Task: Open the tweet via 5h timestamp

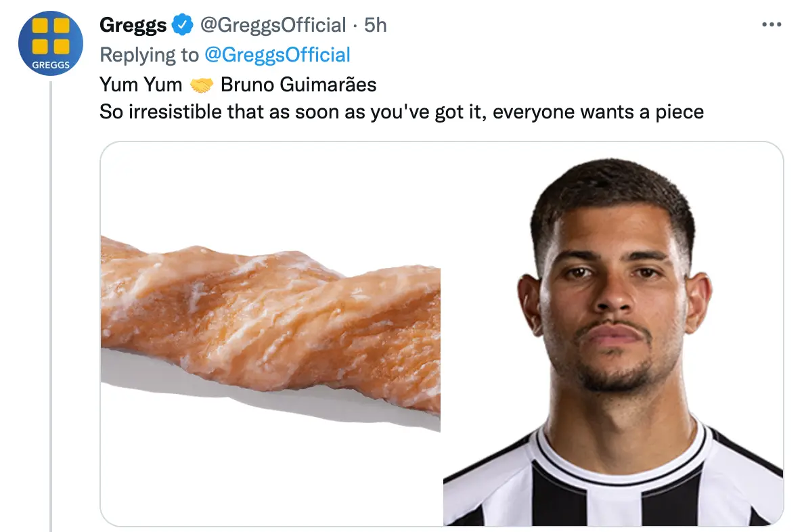Action: [376, 26]
